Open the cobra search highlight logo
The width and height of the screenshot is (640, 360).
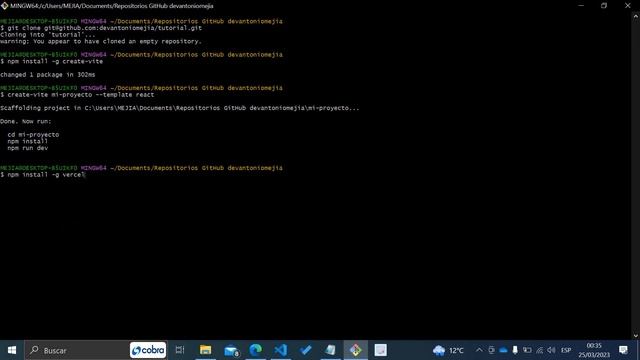point(148,350)
